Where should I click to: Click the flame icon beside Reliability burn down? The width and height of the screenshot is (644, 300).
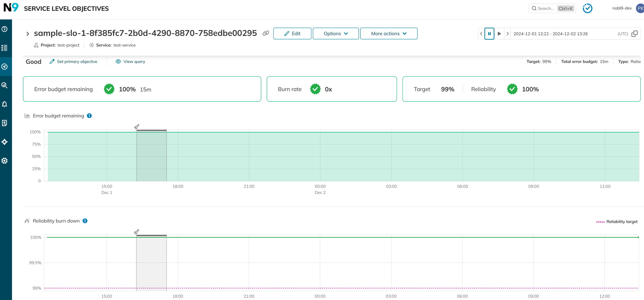pyautogui.click(x=27, y=221)
